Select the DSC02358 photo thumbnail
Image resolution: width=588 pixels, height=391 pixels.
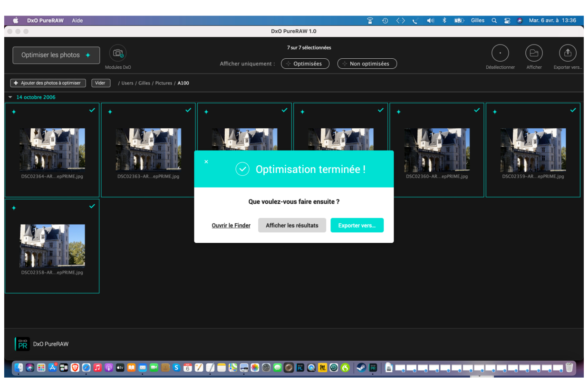click(x=52, y=246)
